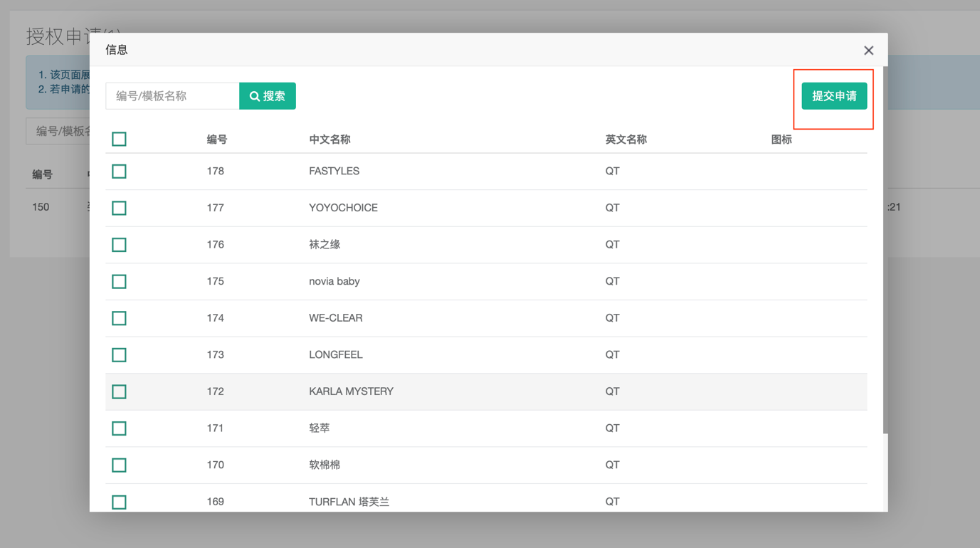Select the novia baby name cell

tap(334, 281)
